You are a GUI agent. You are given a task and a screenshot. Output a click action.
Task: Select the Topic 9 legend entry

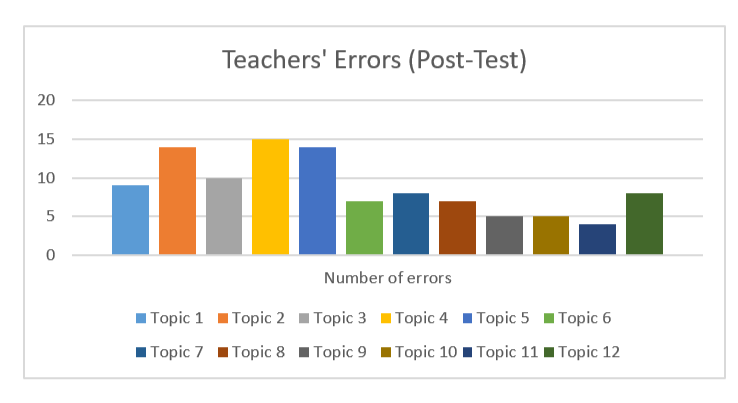click(x=333, y=352)
